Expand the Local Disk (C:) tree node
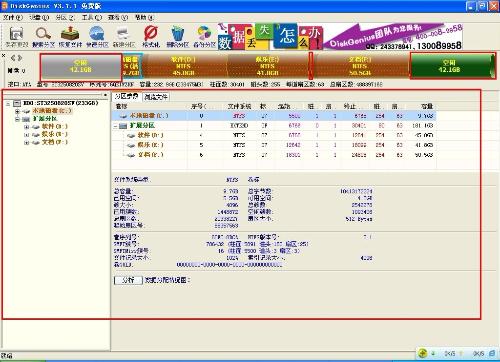The image size is (500, 362). click(17, 111)
